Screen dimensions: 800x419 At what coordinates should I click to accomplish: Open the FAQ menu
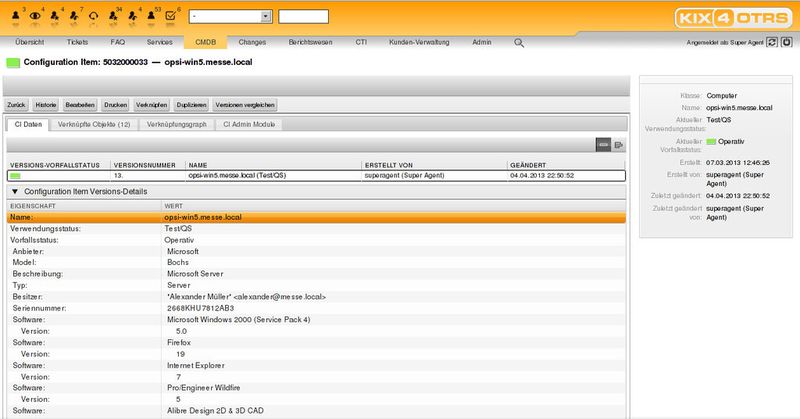coord(117,42)
